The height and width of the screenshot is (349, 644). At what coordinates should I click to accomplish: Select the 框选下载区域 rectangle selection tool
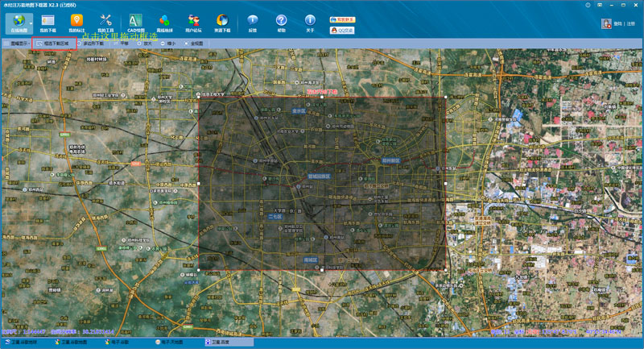[x=53, y=44]
